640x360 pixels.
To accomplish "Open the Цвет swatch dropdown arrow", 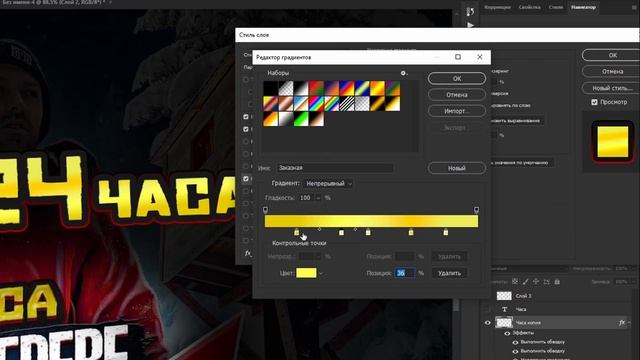I will click(x=321, y=273).
